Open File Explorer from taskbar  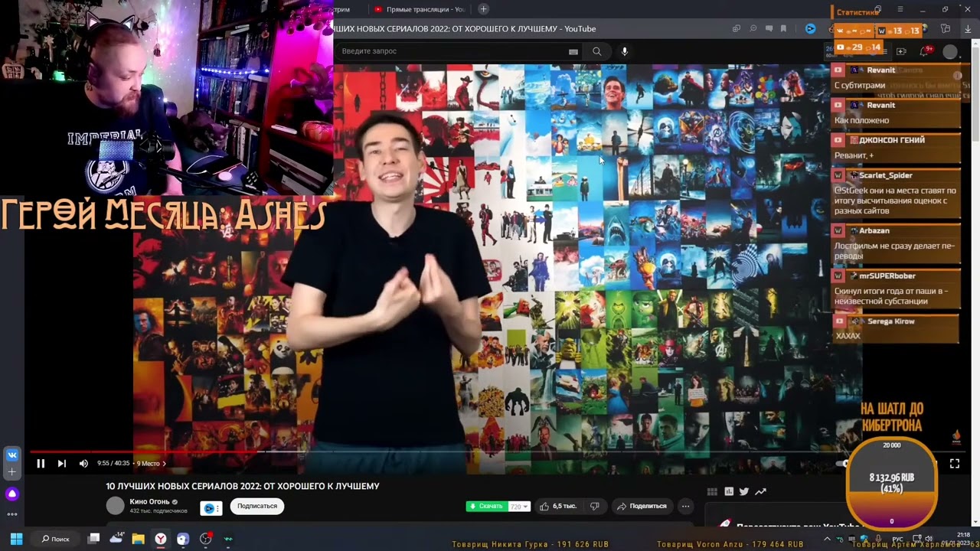click(139, 539)
